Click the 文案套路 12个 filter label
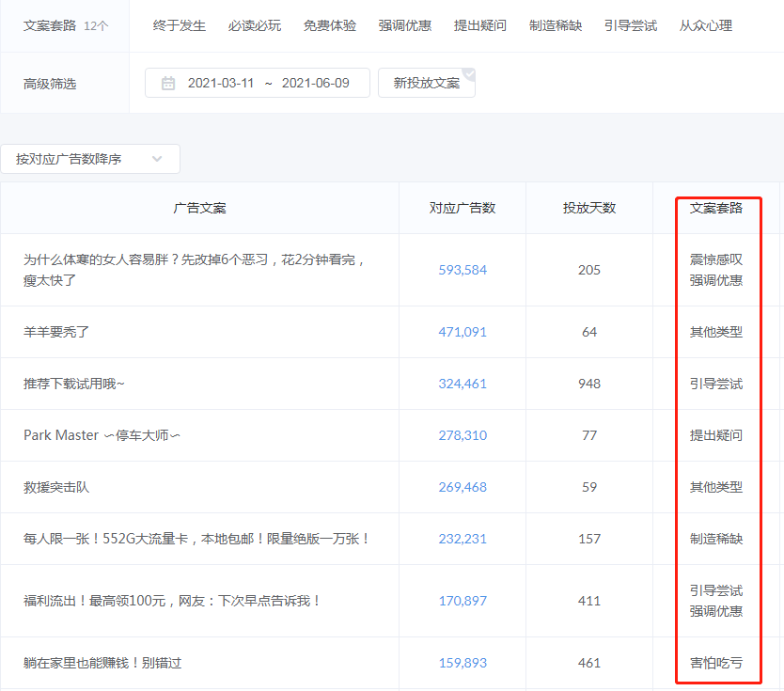Image resolution: width=784 pixels, height=691 pixels. pos(66,25)
